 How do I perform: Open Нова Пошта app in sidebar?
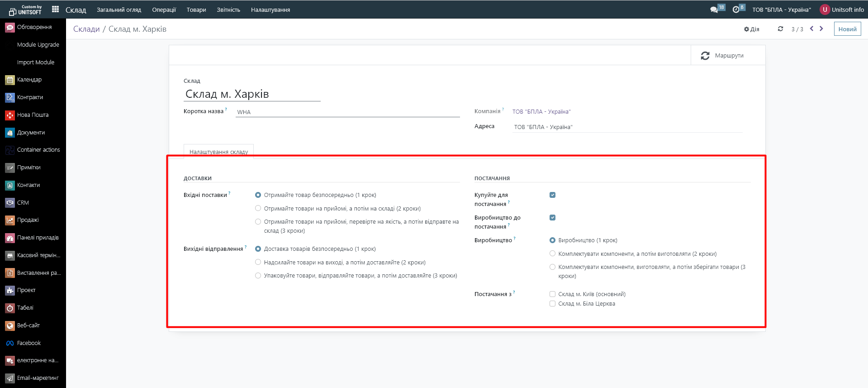33,115
